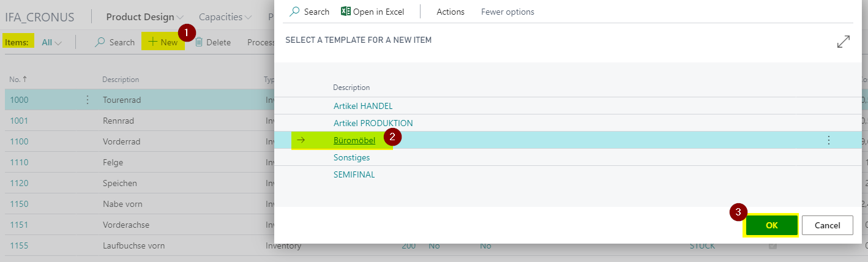Image resolution: width=868 pixels, height=262 pixels.
Task: Open the Capacities dropdown menu
Action: [225, 17]
